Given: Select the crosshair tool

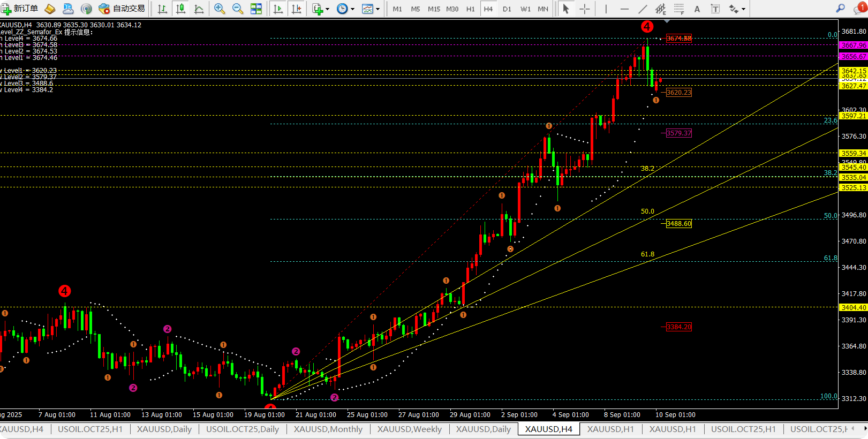Looking at the screenshot, I should click(585, 9).
